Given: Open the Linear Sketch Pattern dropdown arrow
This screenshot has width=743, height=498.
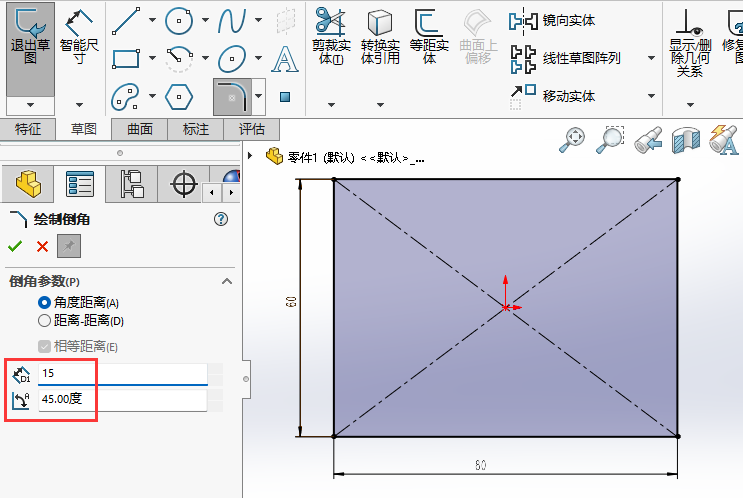Looking at the screenshot, I should (x=652, y=58).
